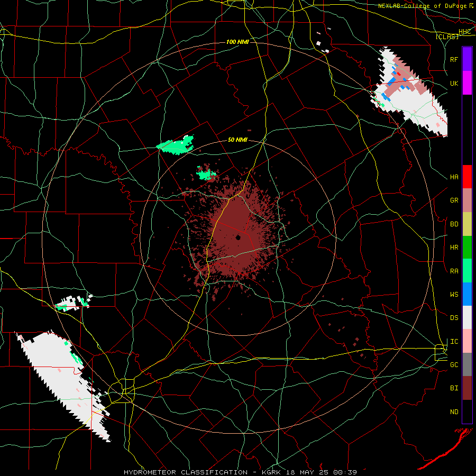
Task: Click the 'UK' legend label
Action: point(454,83)
